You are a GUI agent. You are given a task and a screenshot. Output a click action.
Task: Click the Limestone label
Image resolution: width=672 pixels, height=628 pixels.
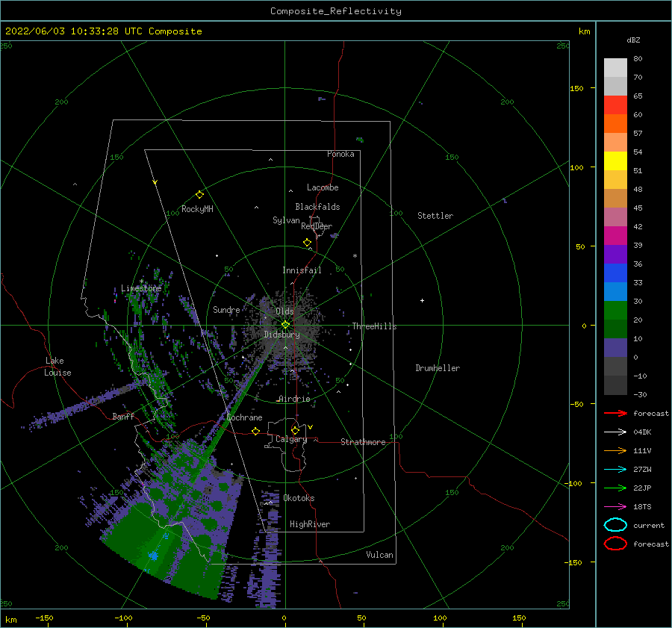click(x=141, y=288)
